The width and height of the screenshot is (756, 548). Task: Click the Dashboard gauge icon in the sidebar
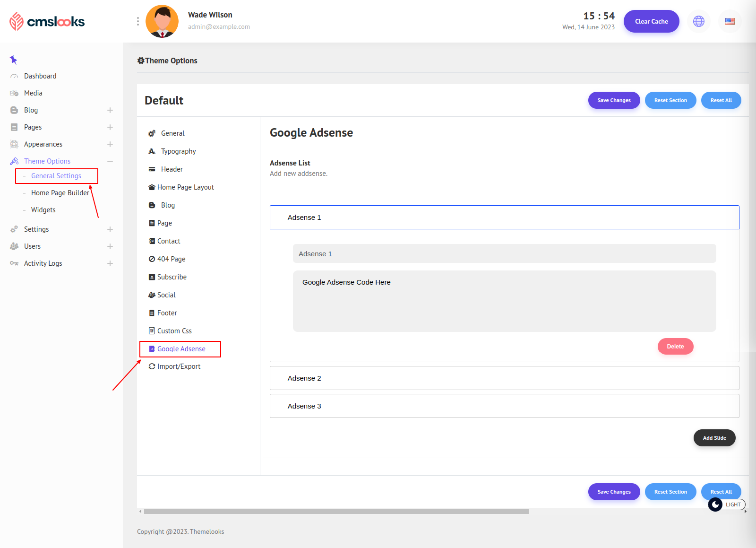[14, 76]
